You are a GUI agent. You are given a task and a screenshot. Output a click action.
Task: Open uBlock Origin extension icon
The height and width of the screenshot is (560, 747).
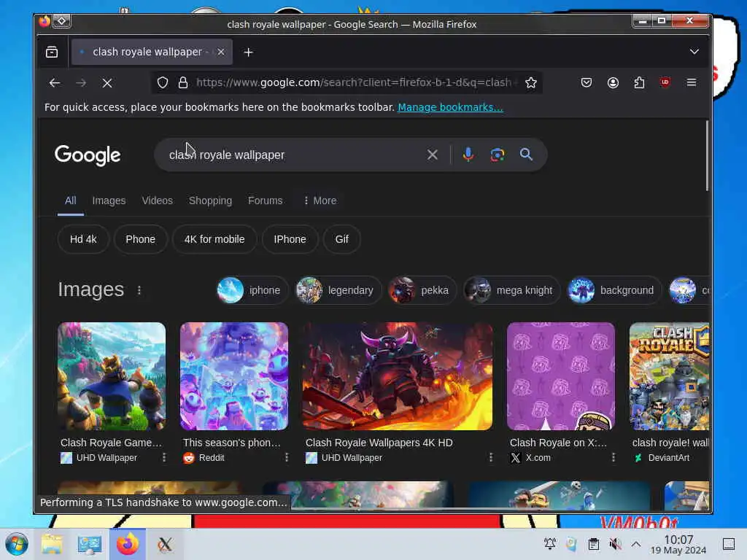click(x=665, y=82)
